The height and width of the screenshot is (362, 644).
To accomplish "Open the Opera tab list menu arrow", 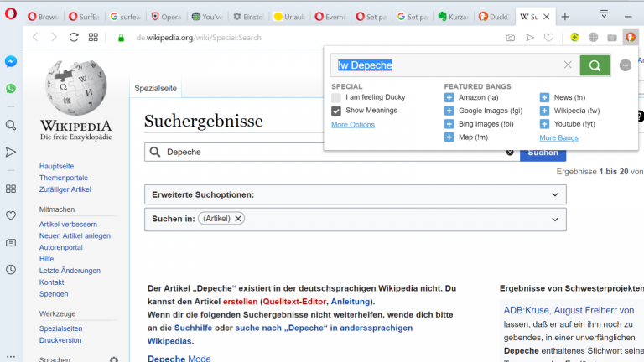I will 604,14.
